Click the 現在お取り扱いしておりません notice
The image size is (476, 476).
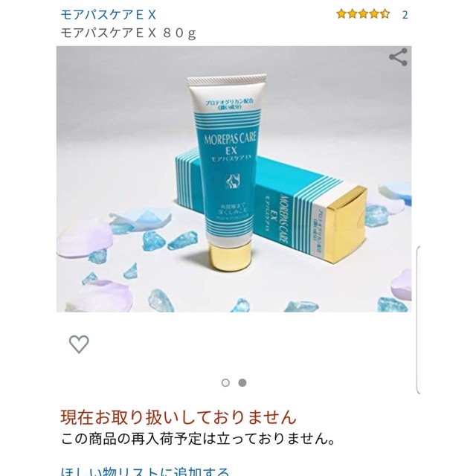[178, 416]
